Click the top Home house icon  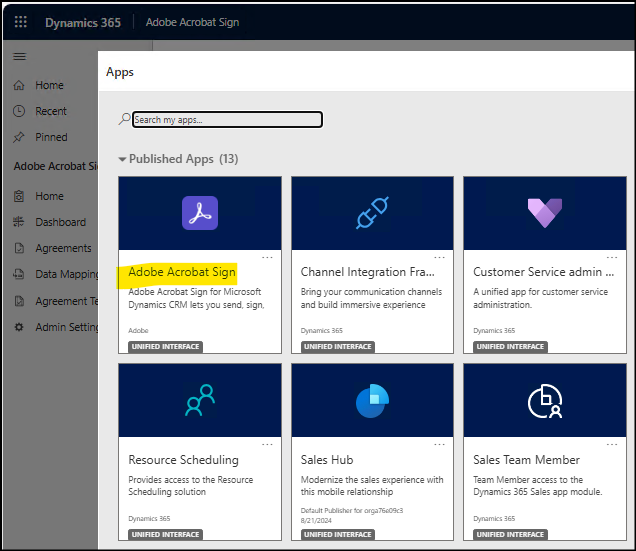point(19,85)
